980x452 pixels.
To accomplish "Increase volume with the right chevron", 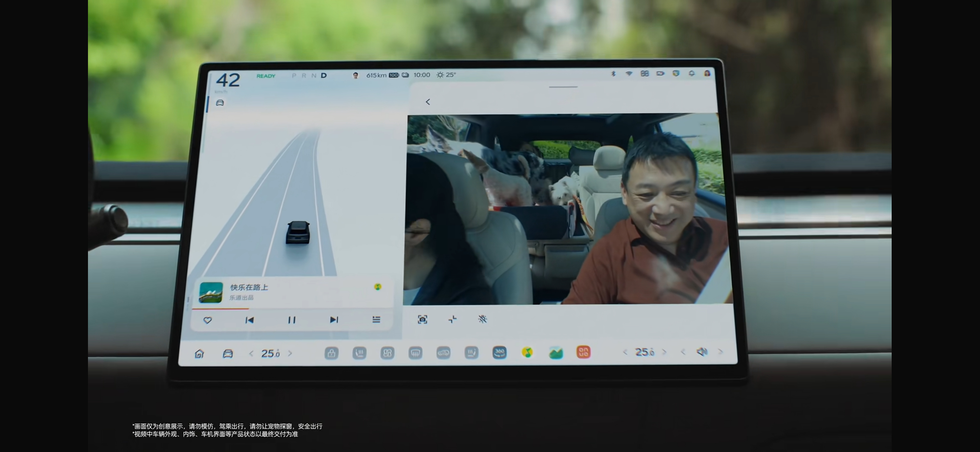I will (x=720, y=352).
